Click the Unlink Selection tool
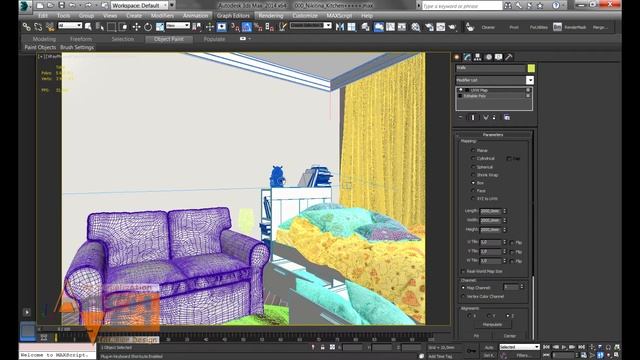The height and width of the screenshot is (360, 640). tap(38, 27)
